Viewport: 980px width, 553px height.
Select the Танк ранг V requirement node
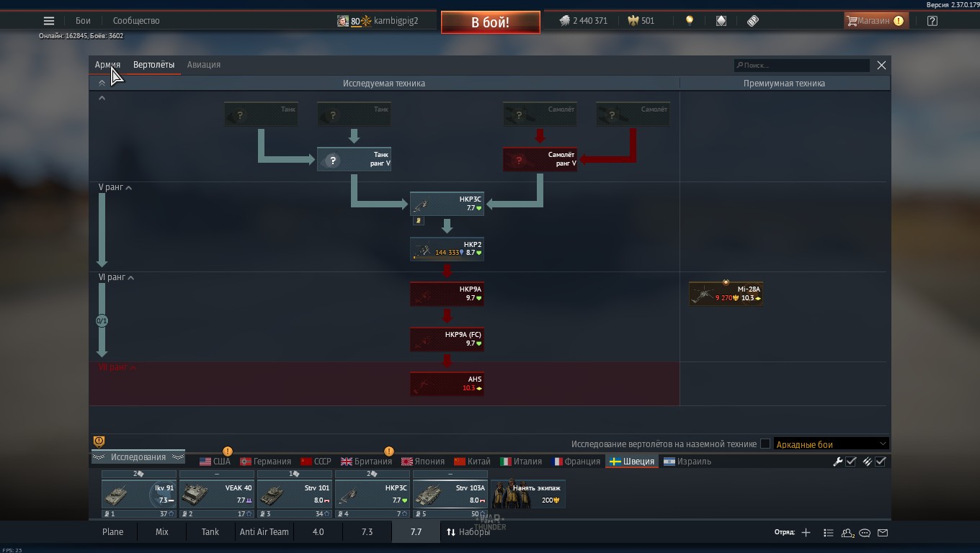354,159
